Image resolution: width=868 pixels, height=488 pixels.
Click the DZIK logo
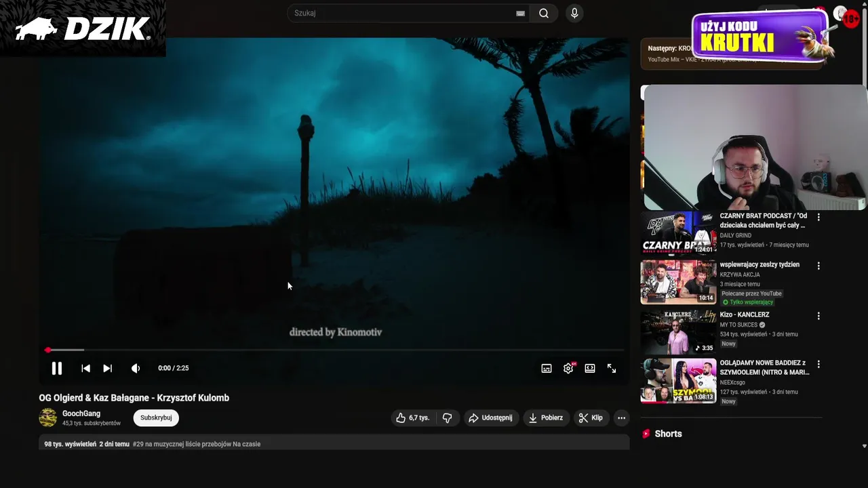[x=83, y=28]
